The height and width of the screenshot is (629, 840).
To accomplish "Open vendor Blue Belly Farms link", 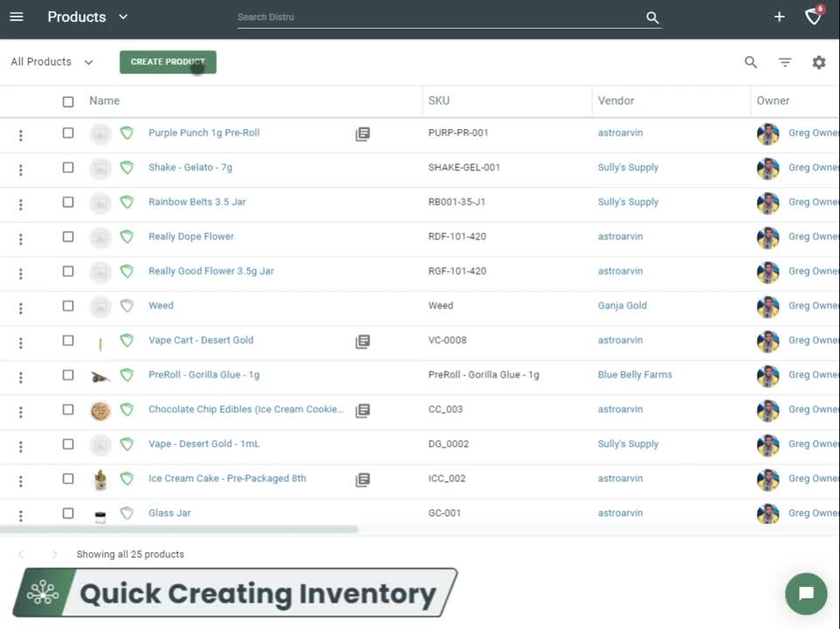I will click(634, 375).
